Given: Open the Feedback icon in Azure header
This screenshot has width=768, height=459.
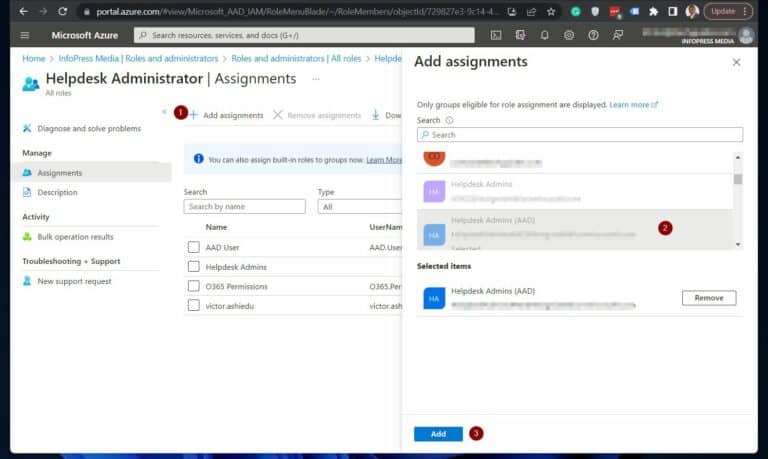Looking at the screenshot, I should [x=618, y=35].
